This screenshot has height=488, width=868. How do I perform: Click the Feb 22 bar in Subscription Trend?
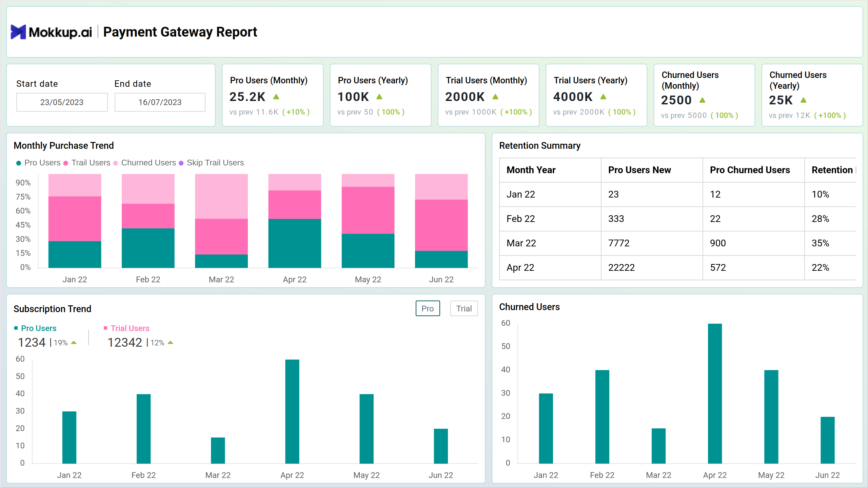[x=143, y=429]
